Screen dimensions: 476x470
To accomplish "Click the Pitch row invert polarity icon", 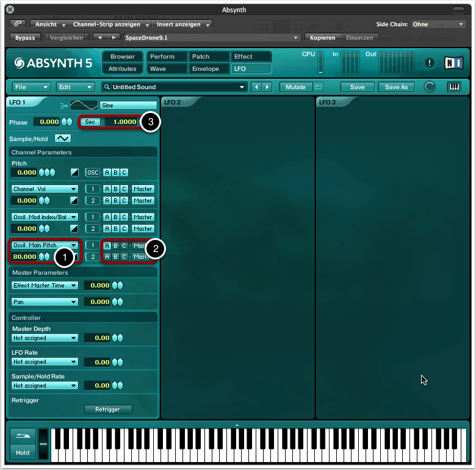I will coord(74,172).
